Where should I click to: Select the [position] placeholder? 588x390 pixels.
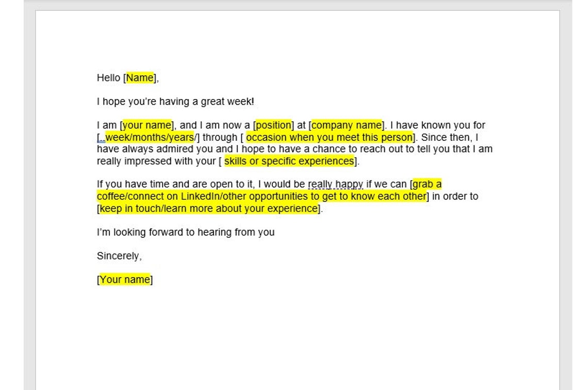click(x=274, y=125)
